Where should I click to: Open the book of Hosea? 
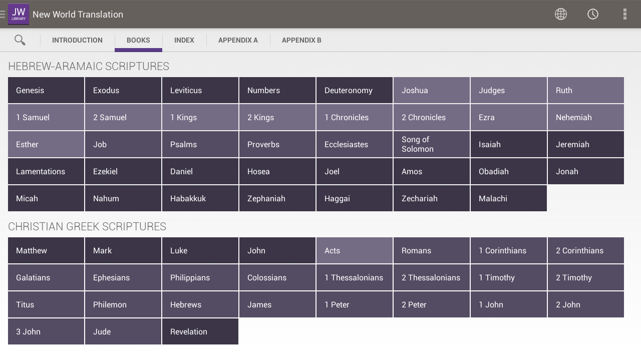click(277, 171)
